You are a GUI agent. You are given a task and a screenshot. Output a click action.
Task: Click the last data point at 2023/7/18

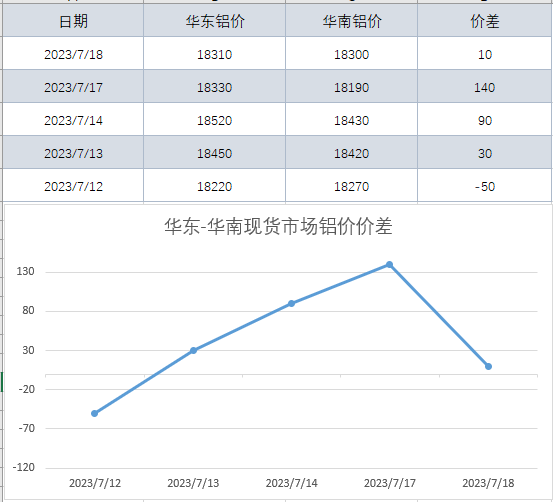[488, 366]
